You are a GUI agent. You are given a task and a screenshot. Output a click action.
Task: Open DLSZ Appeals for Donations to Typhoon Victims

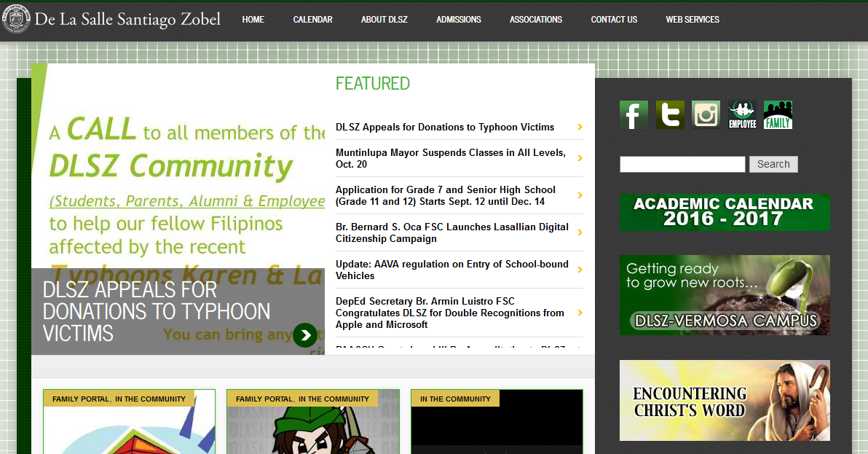444,127
